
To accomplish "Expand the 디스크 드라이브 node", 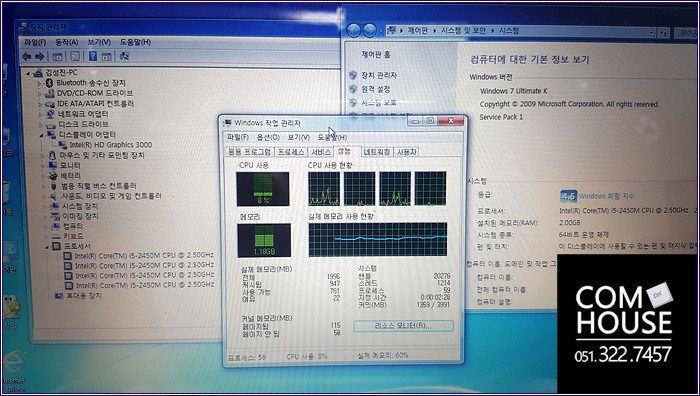I will pyautogui.click(x=41, y=125).
